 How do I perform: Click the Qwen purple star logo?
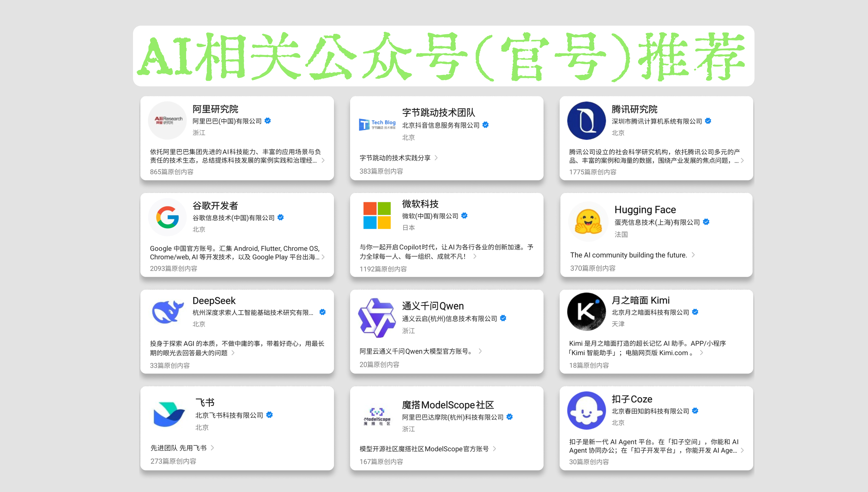click(x=377, y=318)
